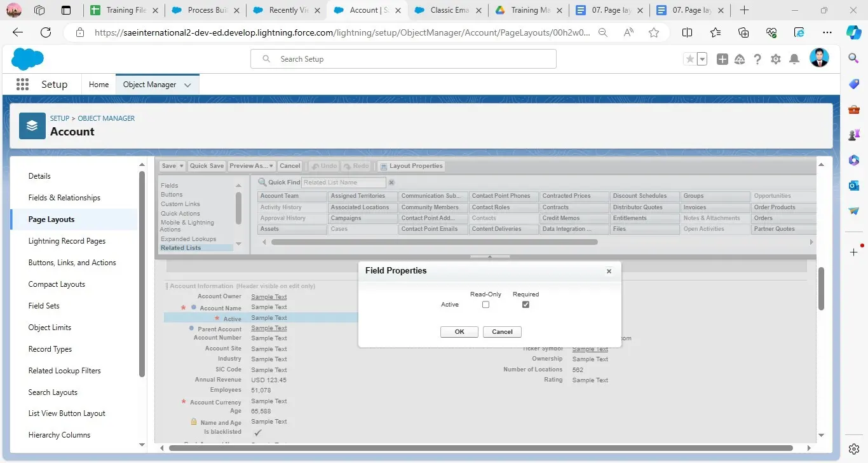Open the notifications bell icon
This screenshot has width=868, height=463.
click(794, 59)
